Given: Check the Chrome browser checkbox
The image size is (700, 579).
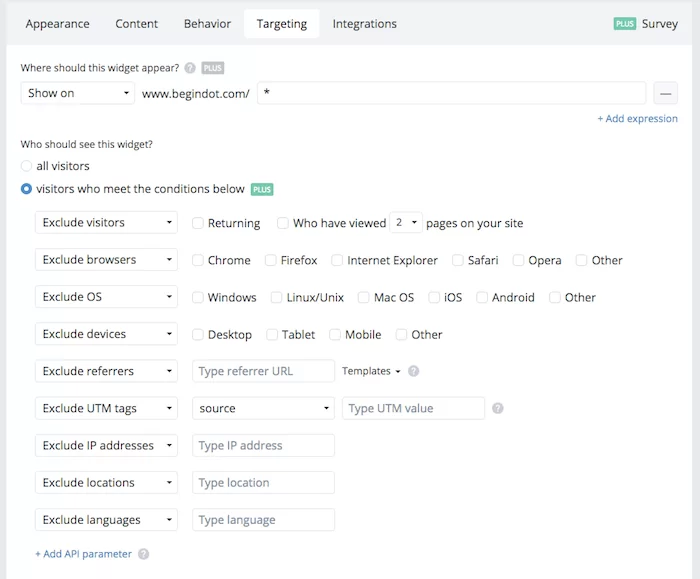Looking at the screenshot, I should 198,260.
